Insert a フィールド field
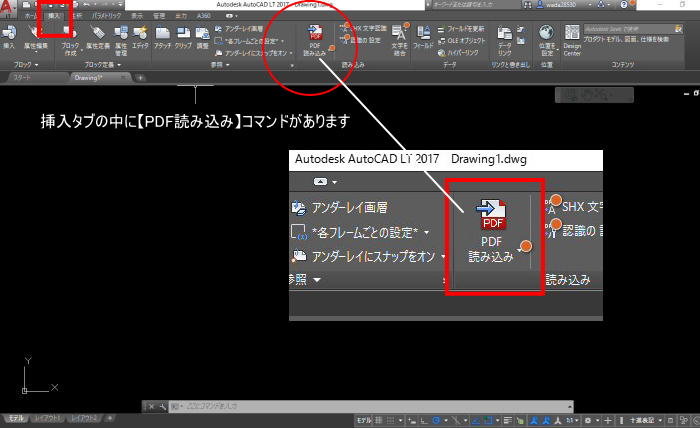The image size is (700, 428). pos(423,37)
